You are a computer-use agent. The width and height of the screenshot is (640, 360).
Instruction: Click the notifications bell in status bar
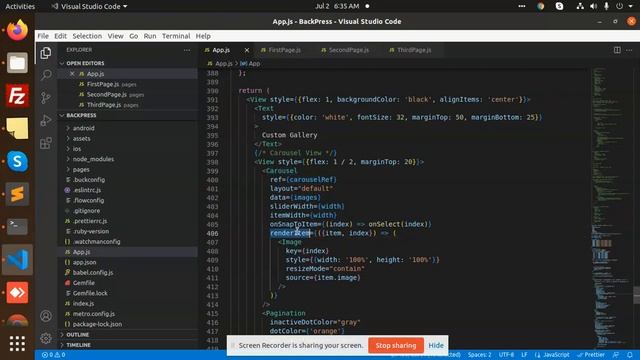click(x=629, y=355)
